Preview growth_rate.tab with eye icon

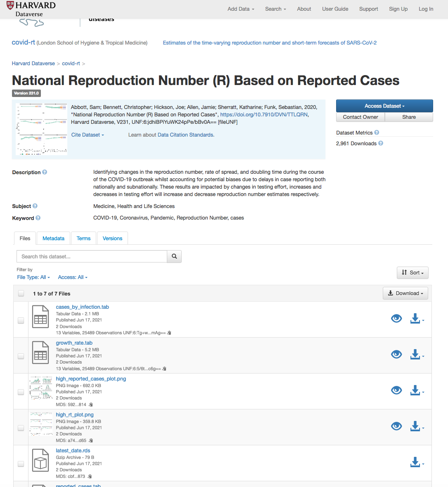pos(396,355)
